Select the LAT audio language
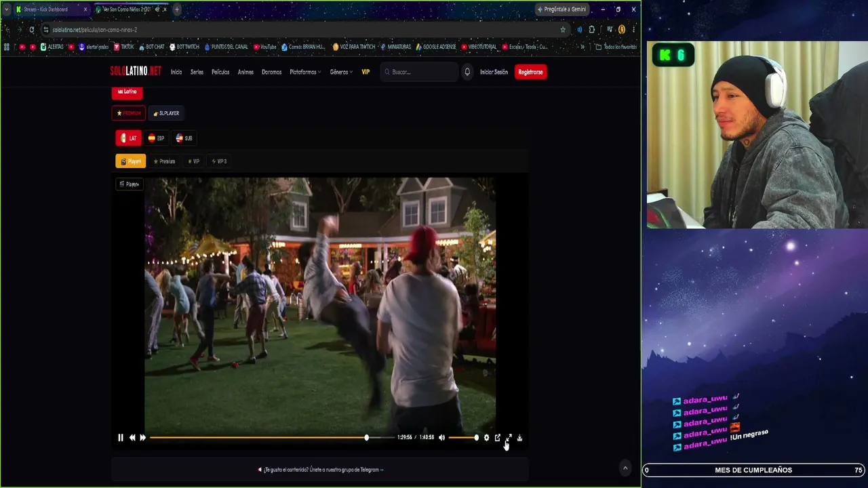 (x=128, y=138)
